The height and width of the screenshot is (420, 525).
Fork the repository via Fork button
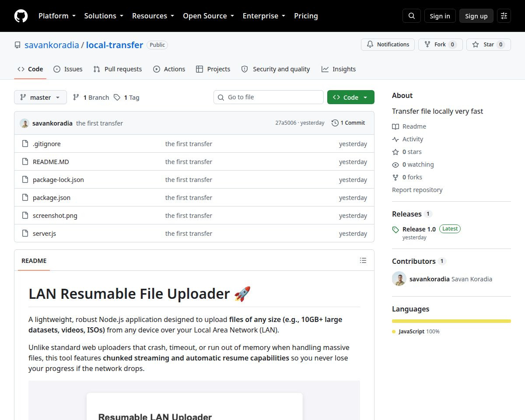pos(440,45)
